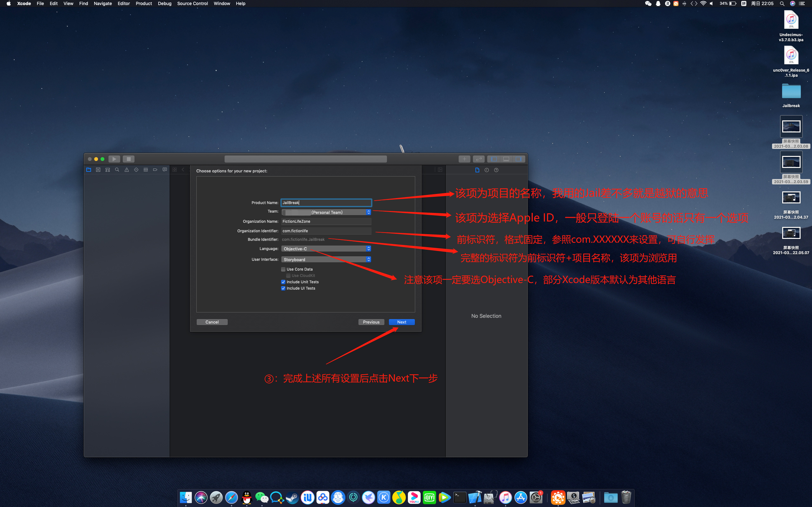This screenshot has height=507, width=812.
Task: Select the Test navigator diamond icon
Action: tap(136, 170)
